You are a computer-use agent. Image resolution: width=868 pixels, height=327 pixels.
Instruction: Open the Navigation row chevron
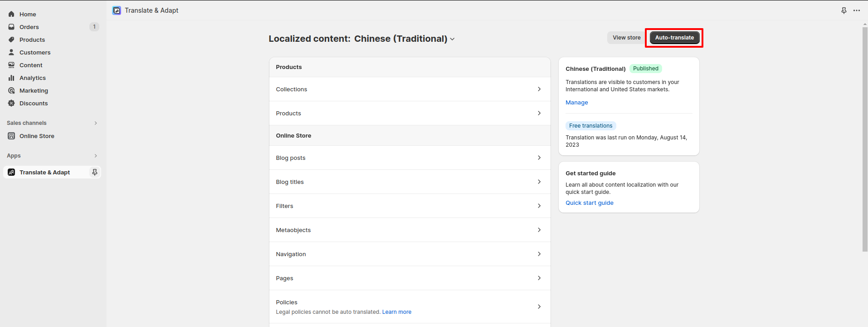coord(539,254)
